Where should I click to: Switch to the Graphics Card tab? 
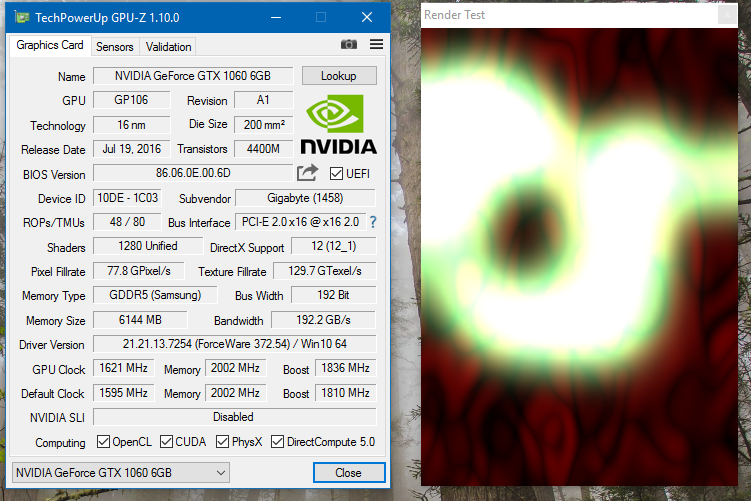click(50, 46)
